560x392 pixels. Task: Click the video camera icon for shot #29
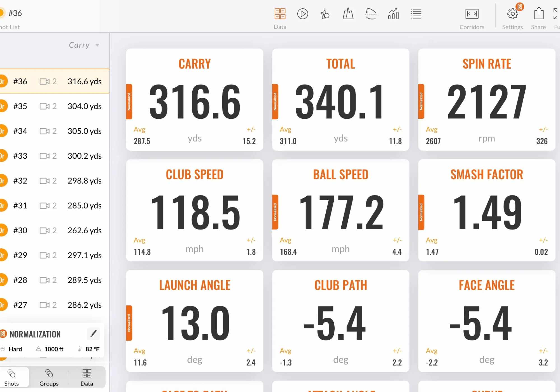pyautogui.click(x=45, y=255)
